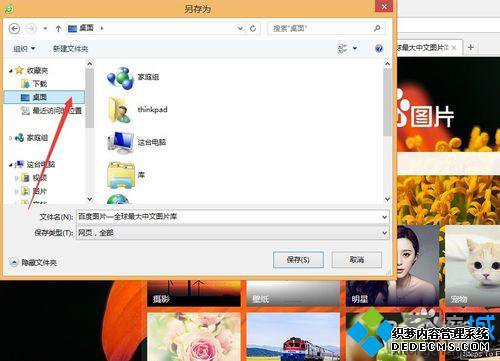Click 隐藏文件夹 to collapse folders

tap(33, 263)
